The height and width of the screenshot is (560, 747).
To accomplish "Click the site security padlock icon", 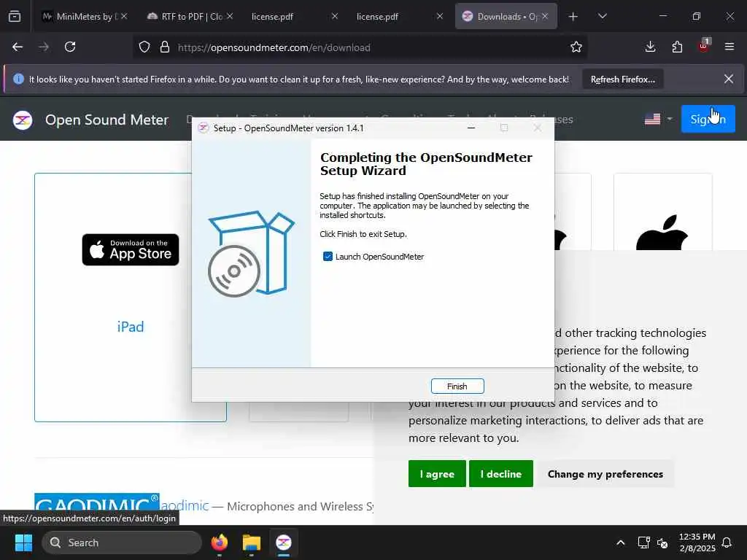I will [x=165, y=47].
